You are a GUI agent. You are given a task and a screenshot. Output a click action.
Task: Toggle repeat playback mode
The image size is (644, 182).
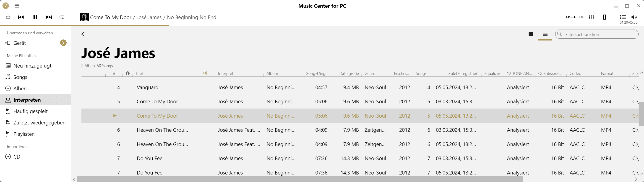click(62, 17)
